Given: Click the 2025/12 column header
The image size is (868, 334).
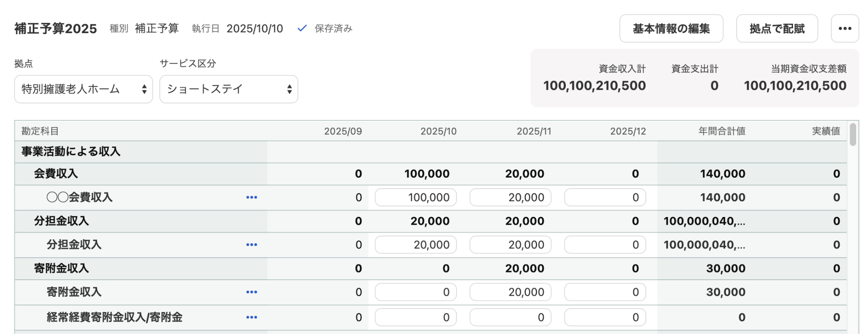Looking at the screenshot, I should (x=628, y=131).
